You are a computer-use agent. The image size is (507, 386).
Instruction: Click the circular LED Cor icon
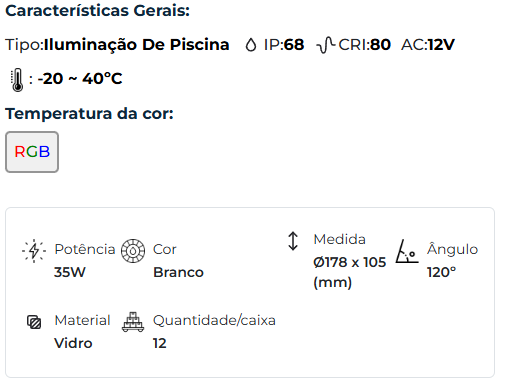tap(133, 251)
